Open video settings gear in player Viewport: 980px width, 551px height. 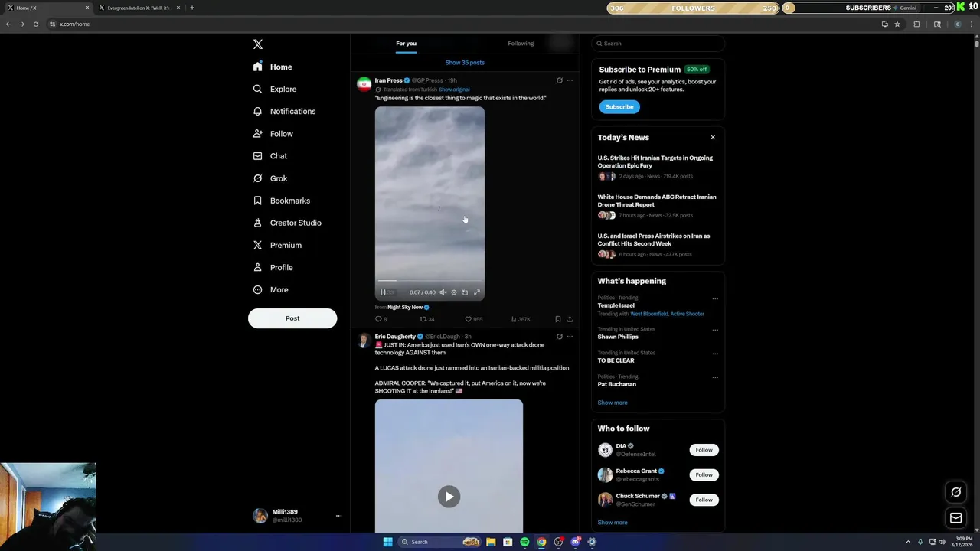click(454, 292)
